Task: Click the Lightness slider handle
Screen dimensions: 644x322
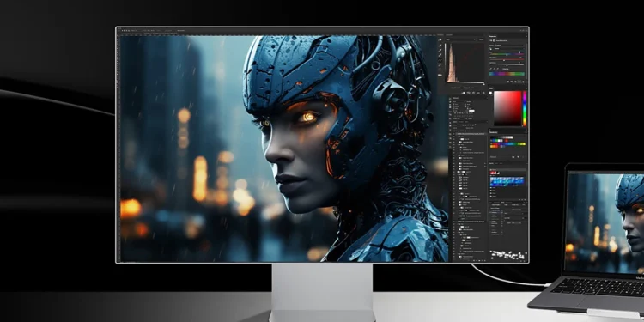Action: pyautogui.click(x=507, y=65)
